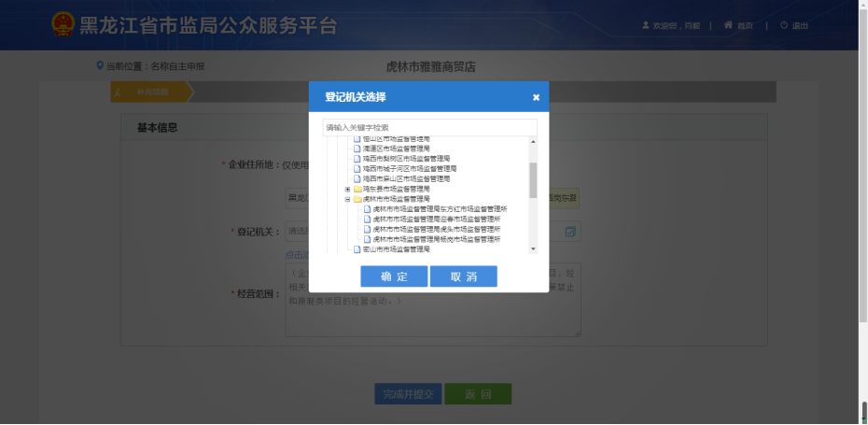
Task: Click the runner icon on the 补充信息 step
Action: (118, 92)
